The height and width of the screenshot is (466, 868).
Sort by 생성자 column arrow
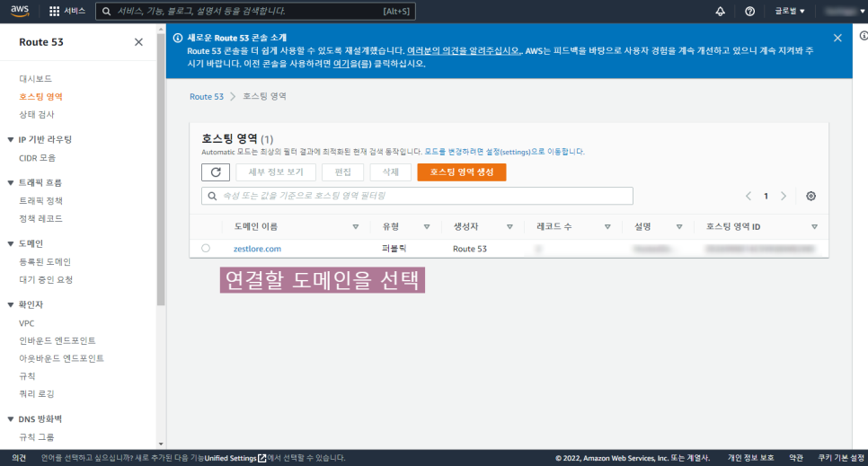(x=509, y=227)
